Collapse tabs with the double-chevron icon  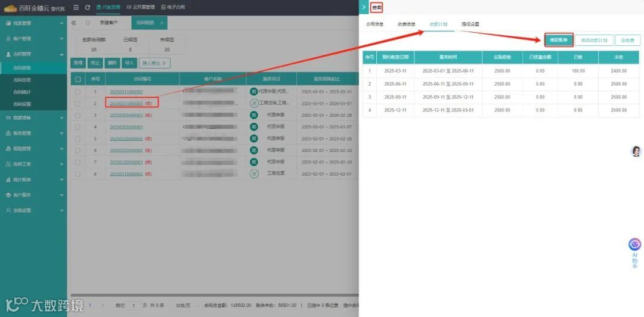point(74,23)
